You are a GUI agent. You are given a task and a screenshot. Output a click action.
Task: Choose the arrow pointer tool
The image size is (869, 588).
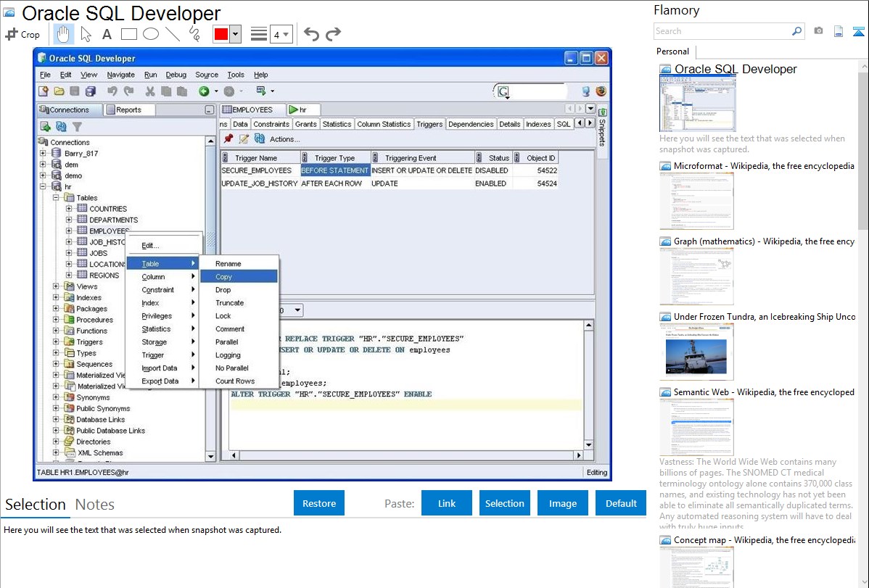click(86, 34)
